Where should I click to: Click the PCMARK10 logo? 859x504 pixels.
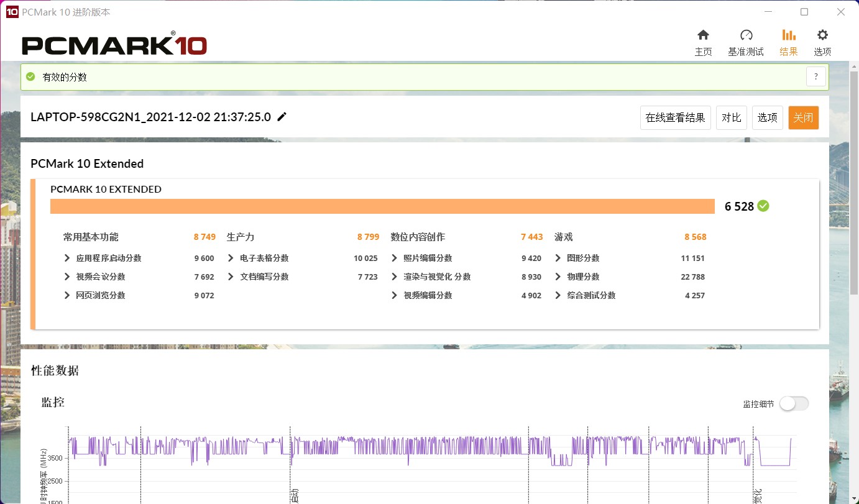click(114, 45)
